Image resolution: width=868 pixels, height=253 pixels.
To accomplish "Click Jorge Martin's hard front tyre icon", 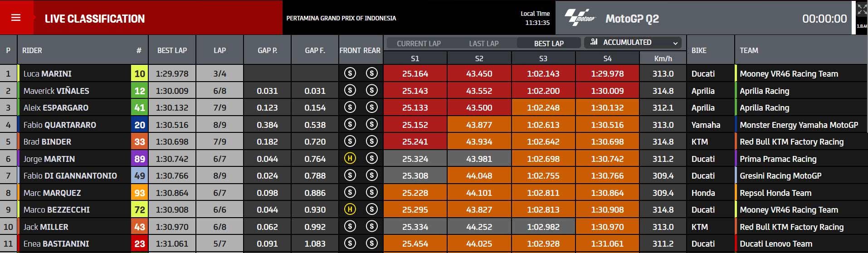I will [x=350, y=159].
